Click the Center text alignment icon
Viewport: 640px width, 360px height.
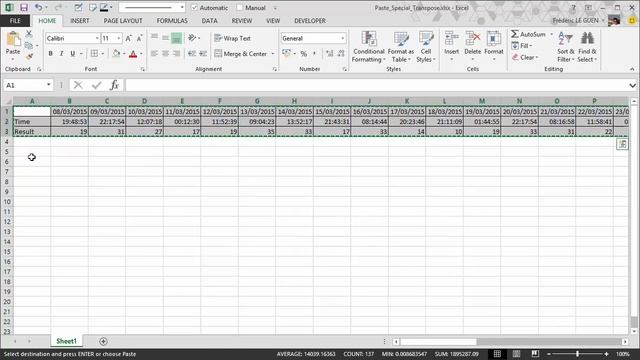pos(165,53)
